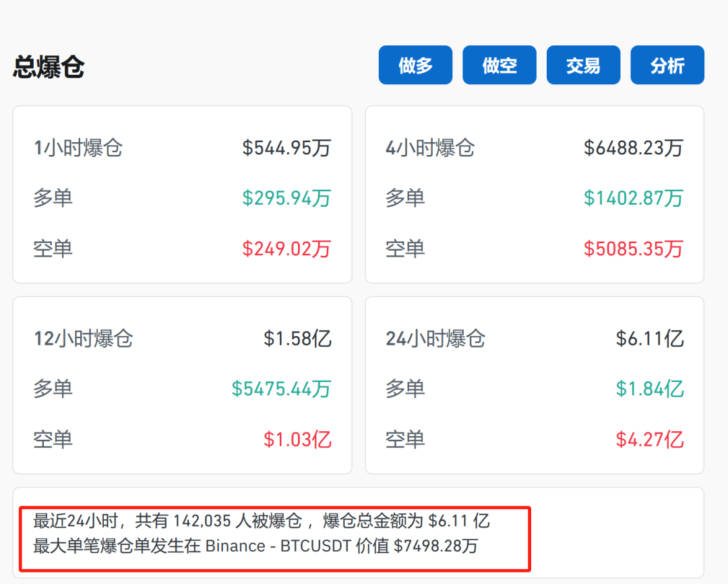Select the 24小时爆仓 card
Viewport: 728px width, 584px height.
[534, 385]
